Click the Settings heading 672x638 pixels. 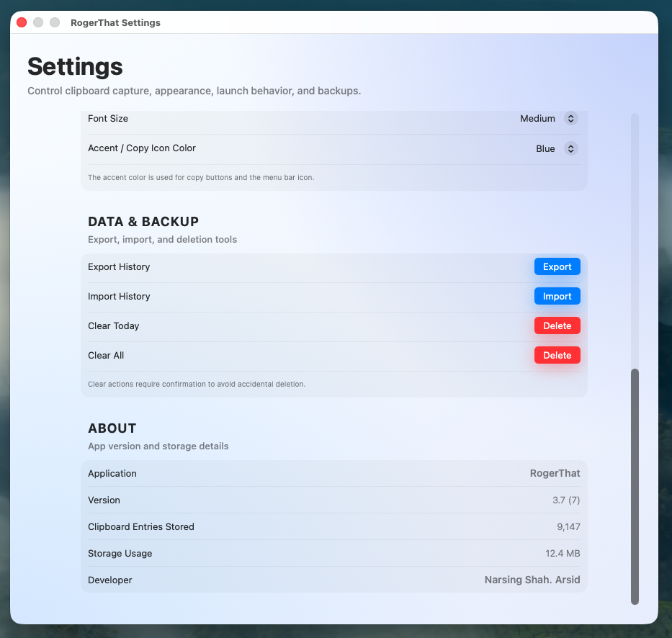tap(75, 67)
